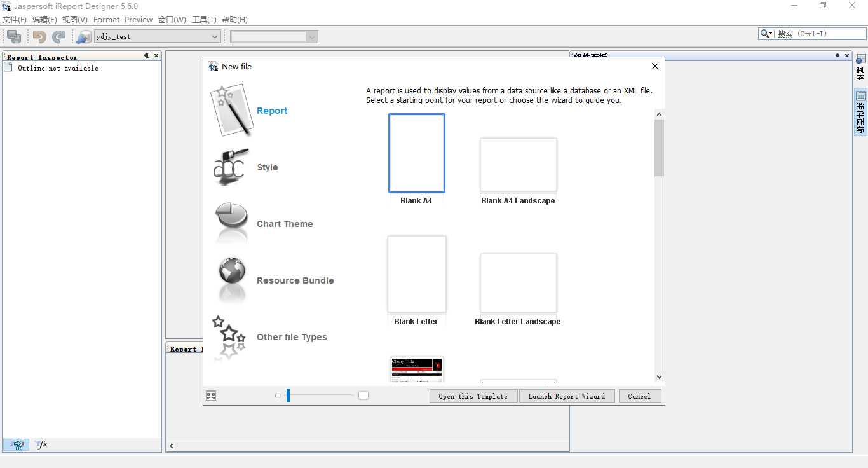This screenshot has height=468, width=868.
Task: Open the 工具(T) menu
Action: click(204, 20)
